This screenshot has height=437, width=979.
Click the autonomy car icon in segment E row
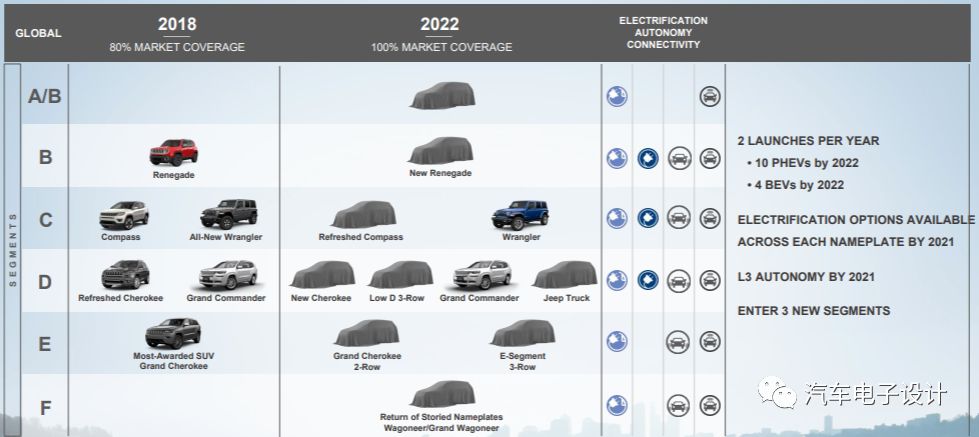pos(678,341)
